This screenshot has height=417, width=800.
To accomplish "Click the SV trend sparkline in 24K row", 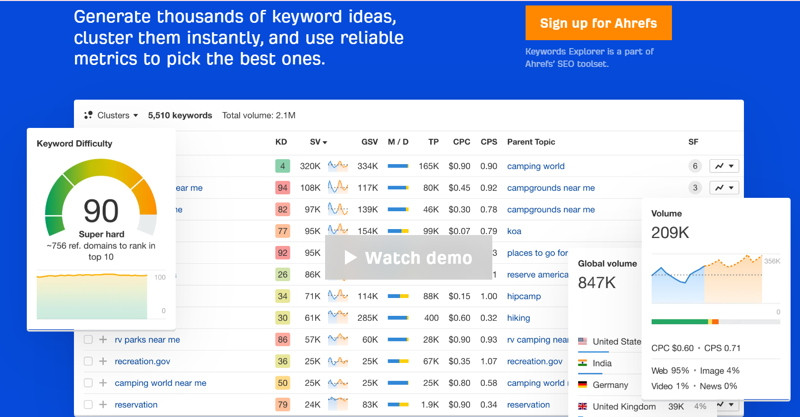I will [338, 404].
